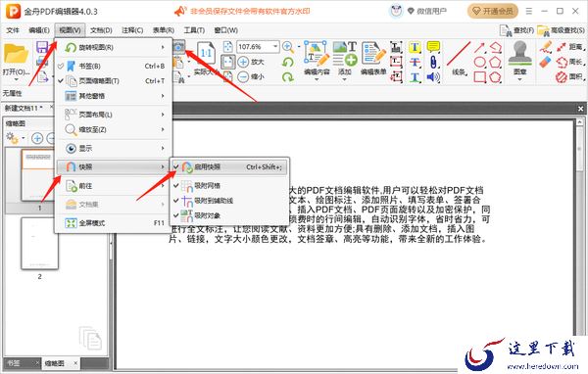Select the pencil freehand drawing tool
The height and width of the screenshot is (374, 588).
(x=546, y=46)
